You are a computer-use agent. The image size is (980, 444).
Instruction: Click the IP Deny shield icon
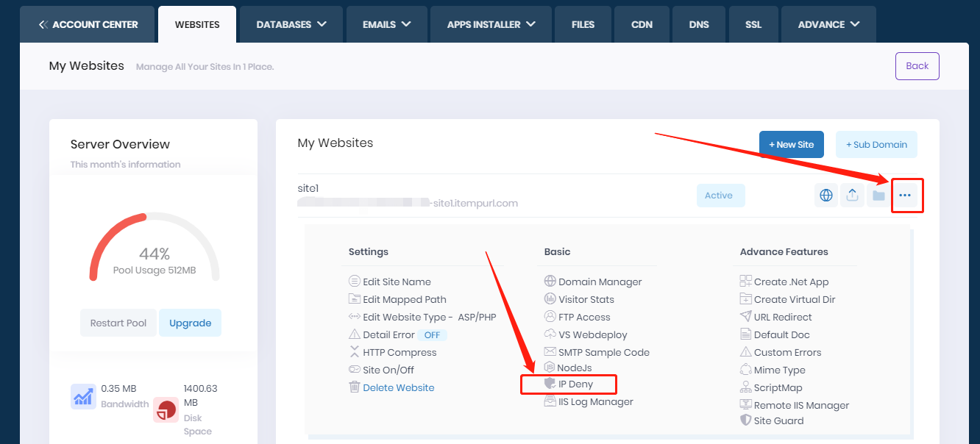click(x=549, y=384)
